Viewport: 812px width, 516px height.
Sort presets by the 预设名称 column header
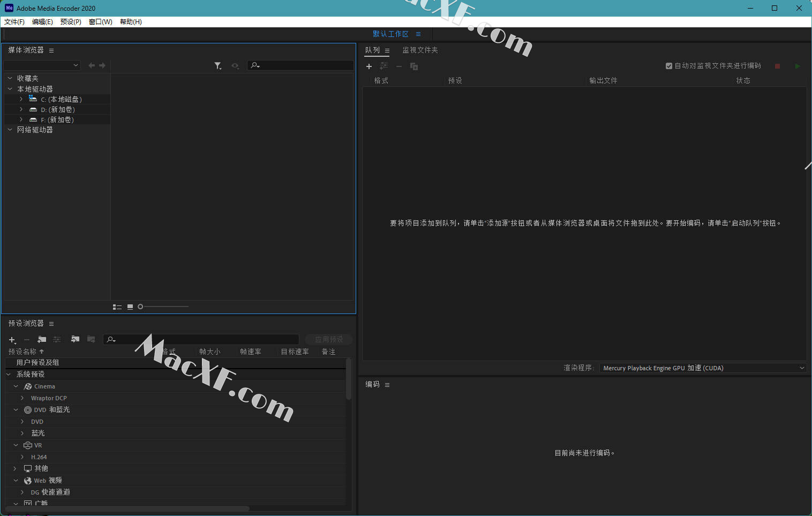22,352
